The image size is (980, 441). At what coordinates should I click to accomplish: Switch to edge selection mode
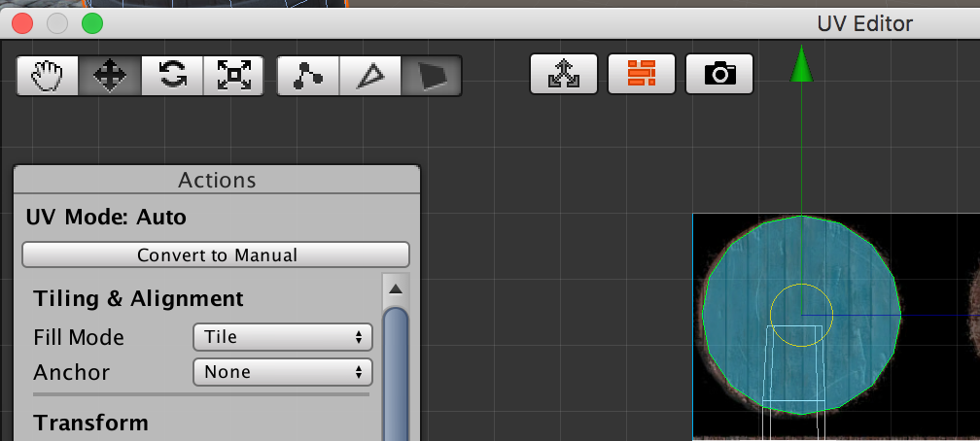370,76
